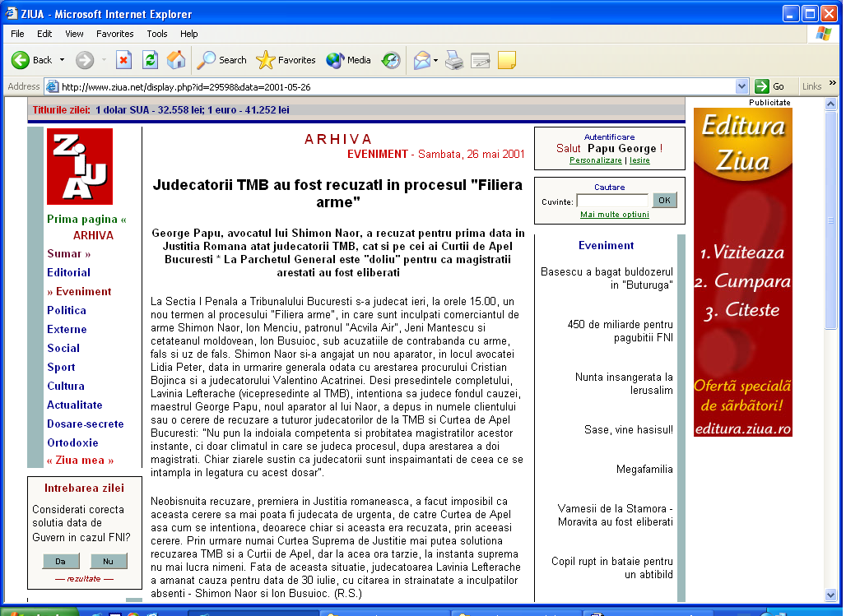Go to Prima pagina link
The image size is (846, 616).
pyautogui.click(x=86, y=219)
